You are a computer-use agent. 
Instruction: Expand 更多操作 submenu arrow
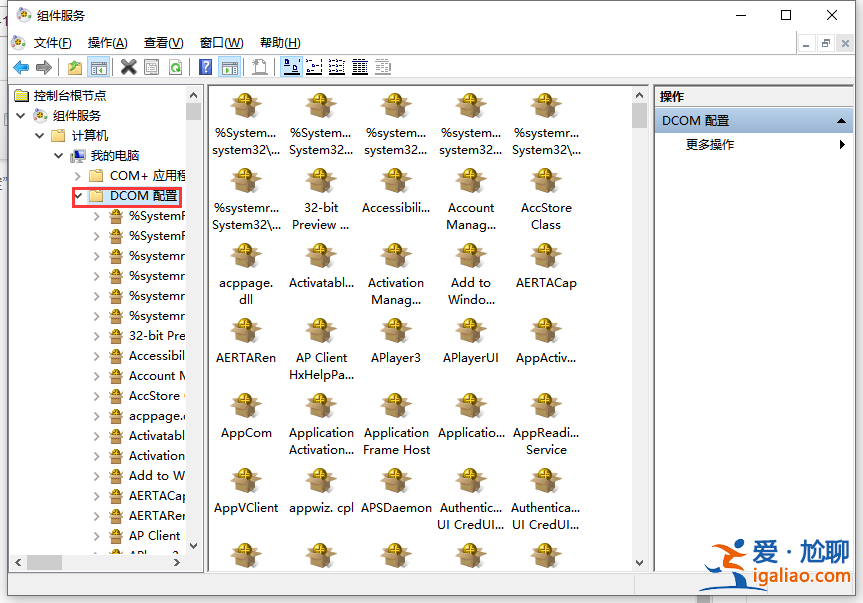tap(842, 145)
